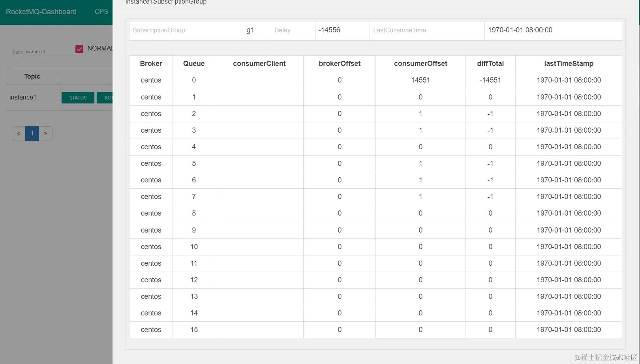Select diffTotal -1 in queue 5 row
This screenshot has height=364, width=640.
pyautogui.click(x=490, y=163)
